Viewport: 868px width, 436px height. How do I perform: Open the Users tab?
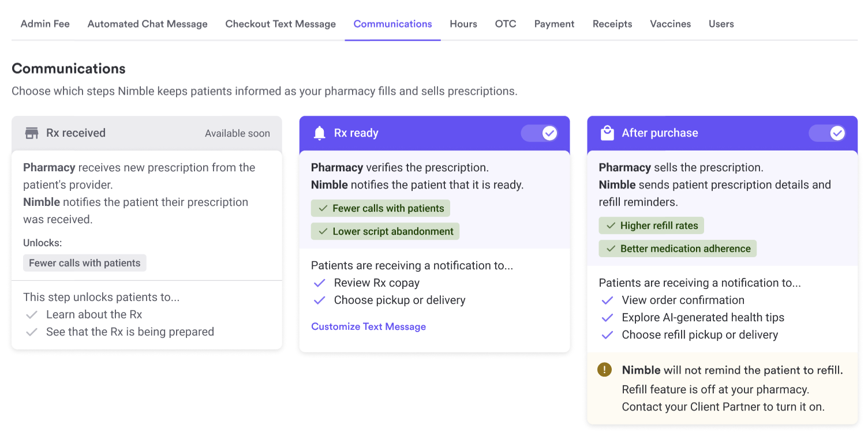pyautogui.click(x=721, y=24)
